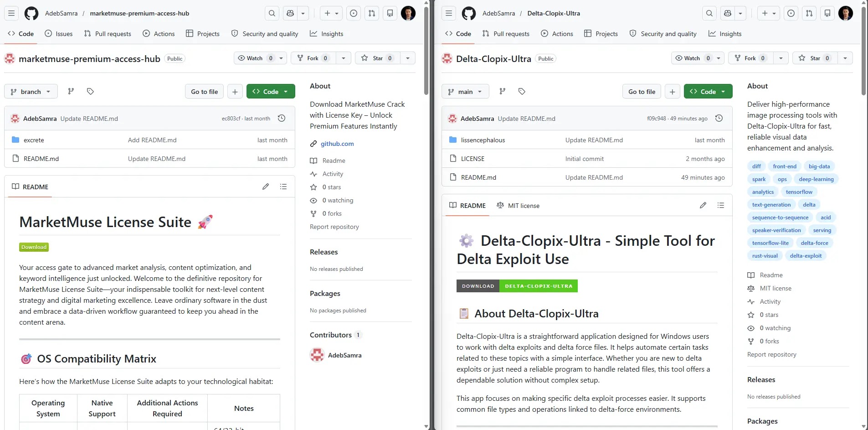Screen dimensions: 868x430
Task: Click edit pencil on marketmuse README
Action: tap(266, 187)
